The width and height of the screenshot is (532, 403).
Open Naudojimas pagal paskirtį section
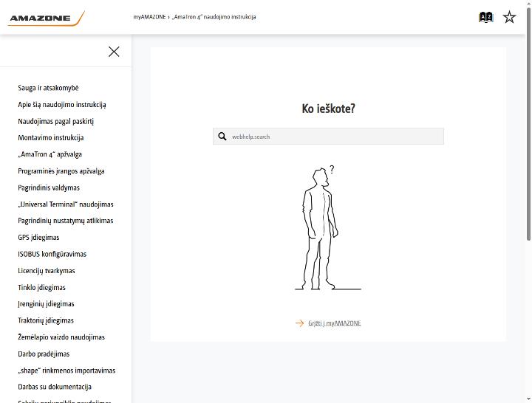55,121
